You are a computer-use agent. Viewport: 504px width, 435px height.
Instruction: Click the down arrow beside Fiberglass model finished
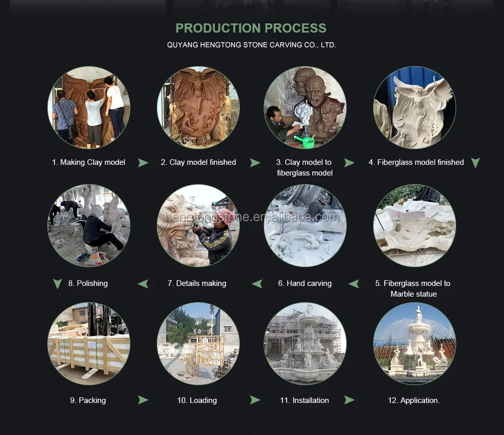tap(475, 163)
